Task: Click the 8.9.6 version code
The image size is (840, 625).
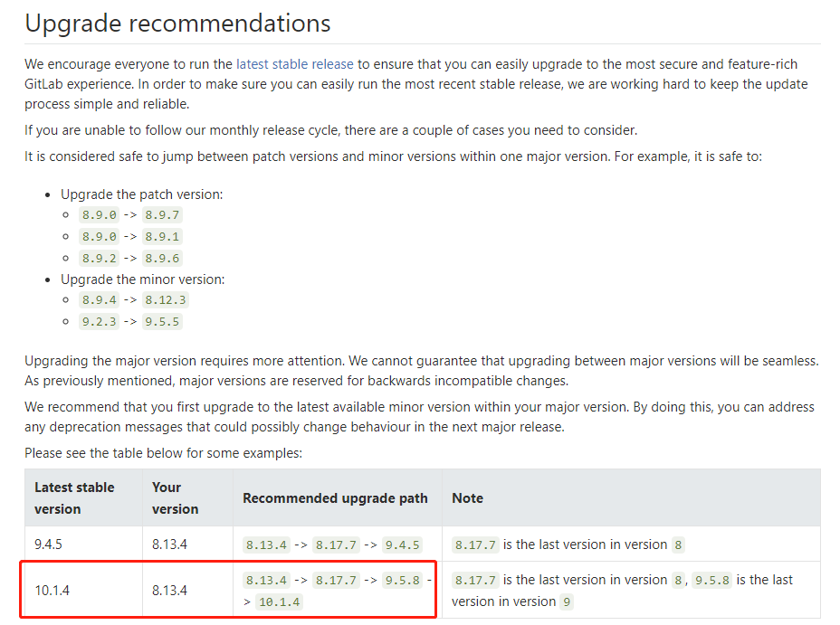Action: (163, 259)
